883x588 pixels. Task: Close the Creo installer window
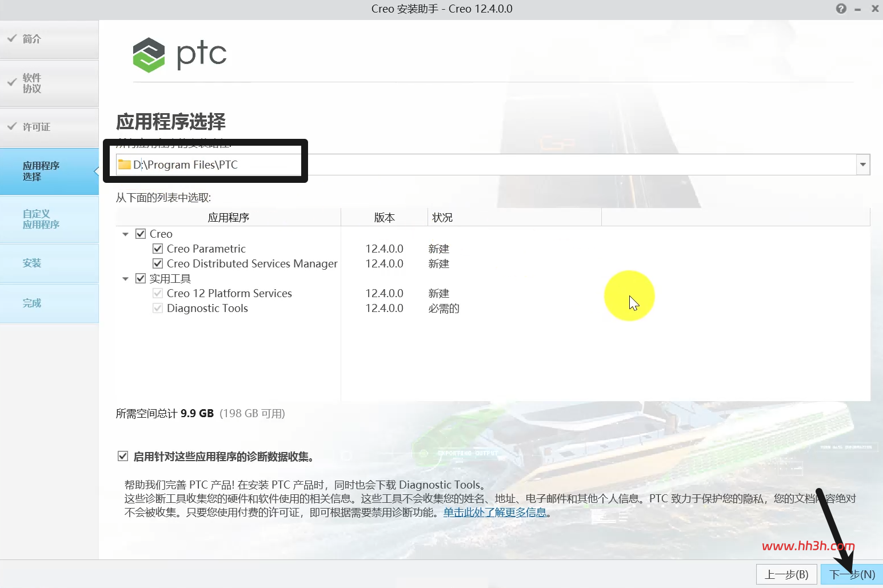[x=875, y=9]
